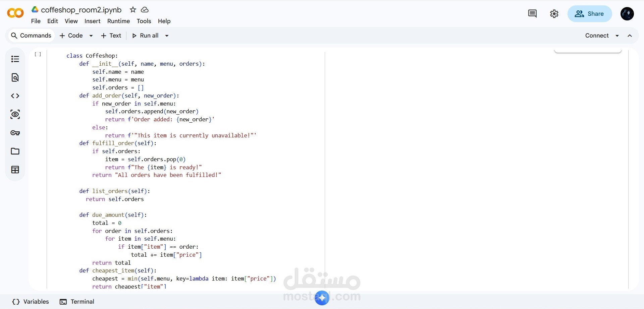Screen dimensions: 644x309
Task: Click Connect to start a runtime
Action: [597, 36]
